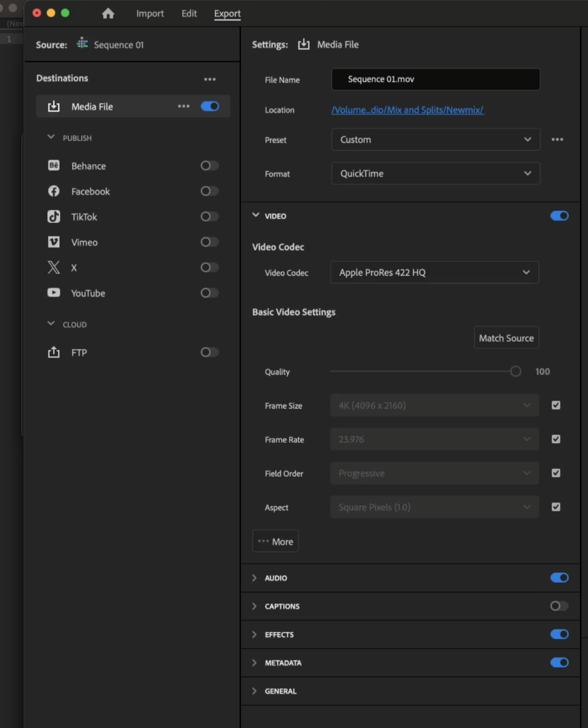Click the Match Source button

pyautogui.click(x=507, y=338)
